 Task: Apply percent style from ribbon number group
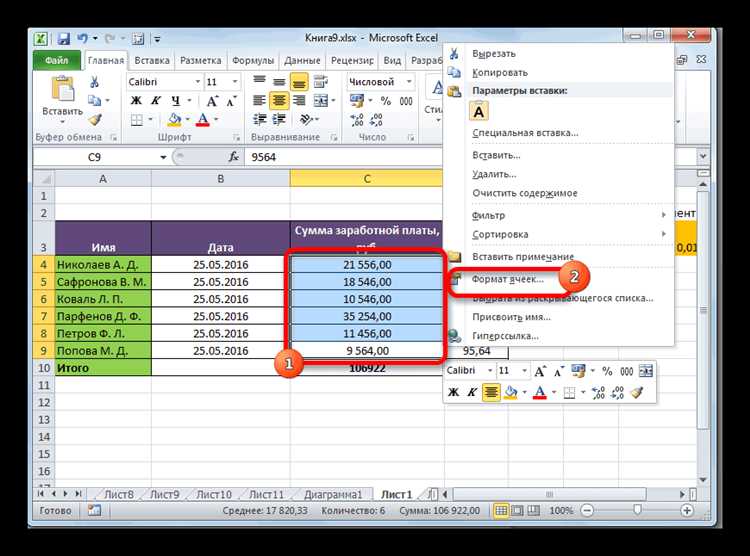pyautogui.click(x=386, y=101)
